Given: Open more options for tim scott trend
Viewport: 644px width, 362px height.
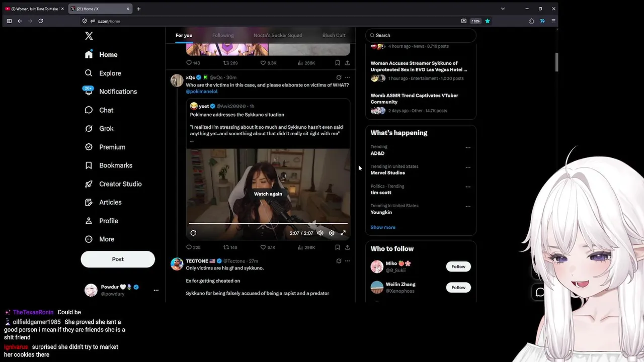Looking at the screenshot, I should click(468, 187).
